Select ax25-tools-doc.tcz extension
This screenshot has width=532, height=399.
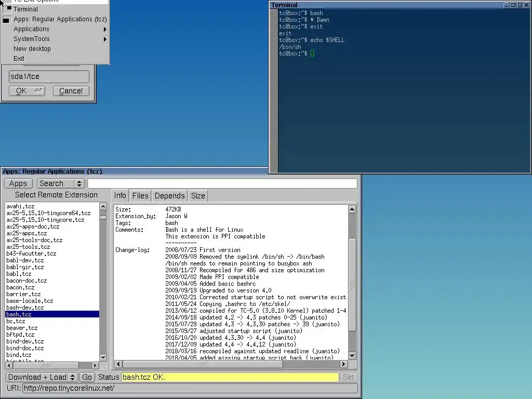[52, 240]
